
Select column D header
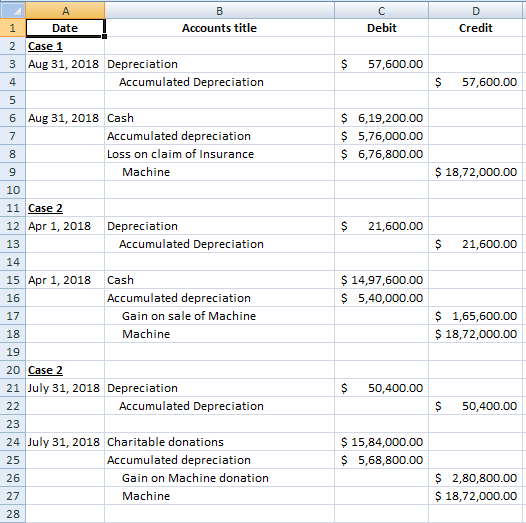475,10
